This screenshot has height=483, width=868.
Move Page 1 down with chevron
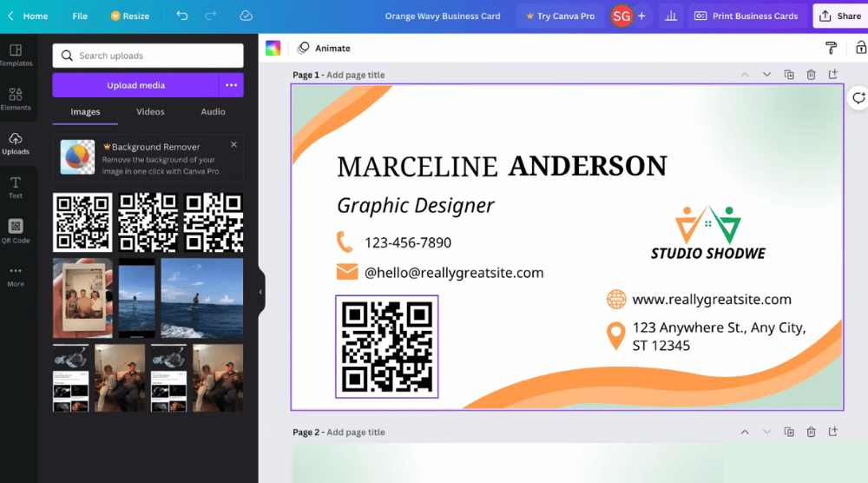(x=766, y=75)
